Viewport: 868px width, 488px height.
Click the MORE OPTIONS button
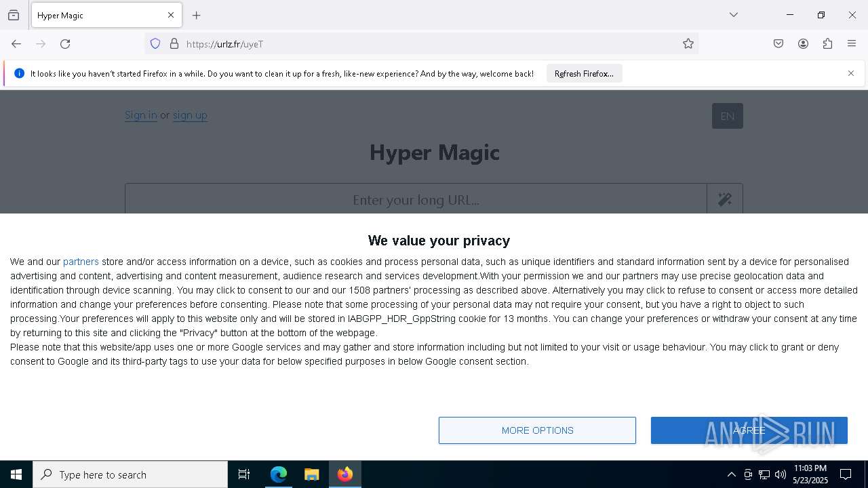pyautogui.click(x=537, y=430)
